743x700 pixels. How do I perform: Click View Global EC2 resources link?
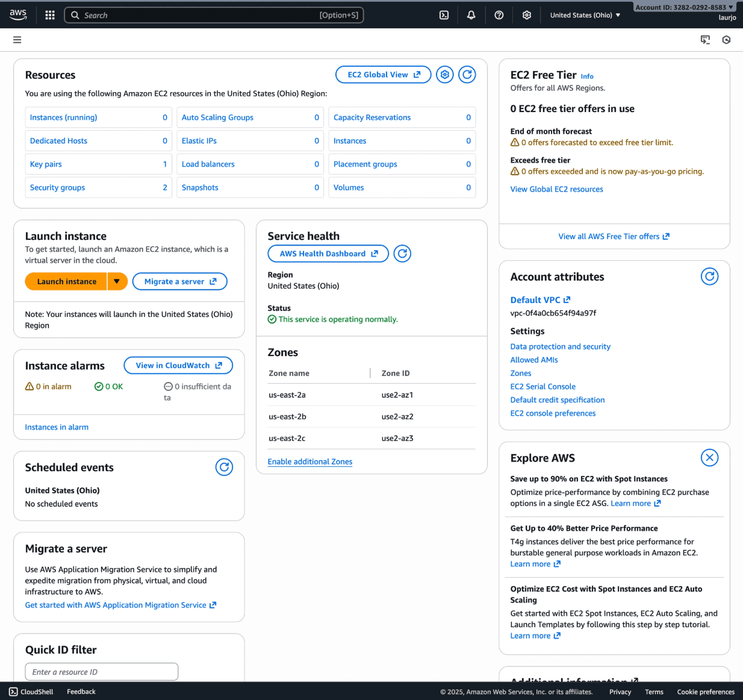click(x=556, y=189)
